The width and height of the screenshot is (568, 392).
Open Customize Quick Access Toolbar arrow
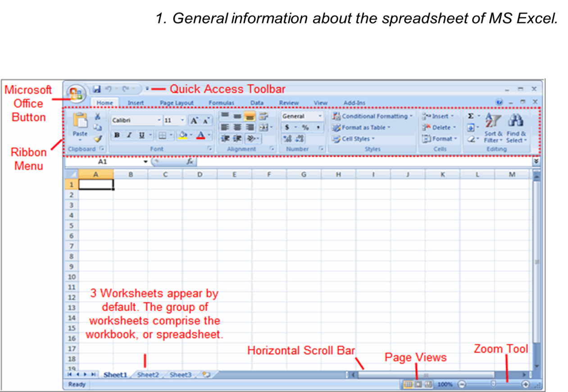coord(147,89)
